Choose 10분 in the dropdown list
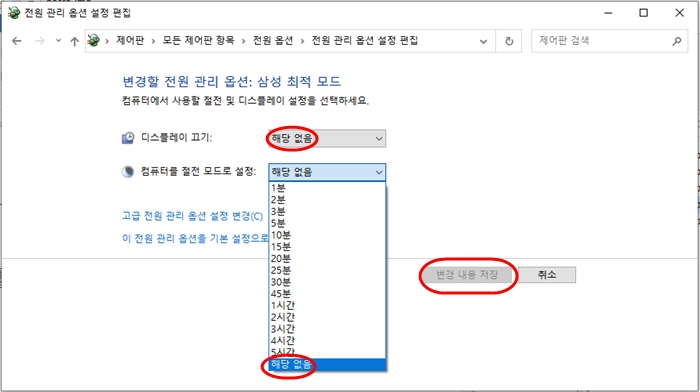Screen dimensions: 700x392 click(x=327, y=235)
